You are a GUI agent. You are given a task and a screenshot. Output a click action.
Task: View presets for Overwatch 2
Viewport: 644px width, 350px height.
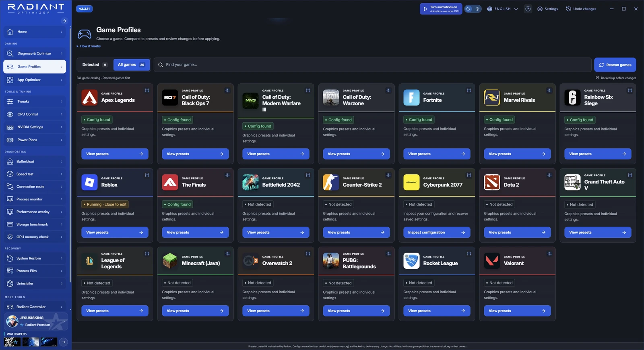(x=276, y=311)
